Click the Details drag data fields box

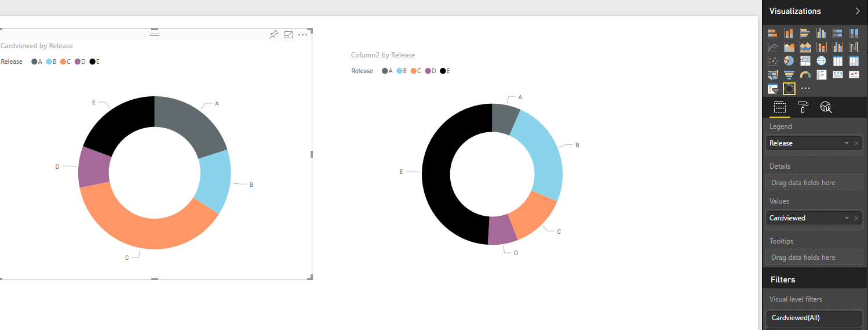pos(814,183)
